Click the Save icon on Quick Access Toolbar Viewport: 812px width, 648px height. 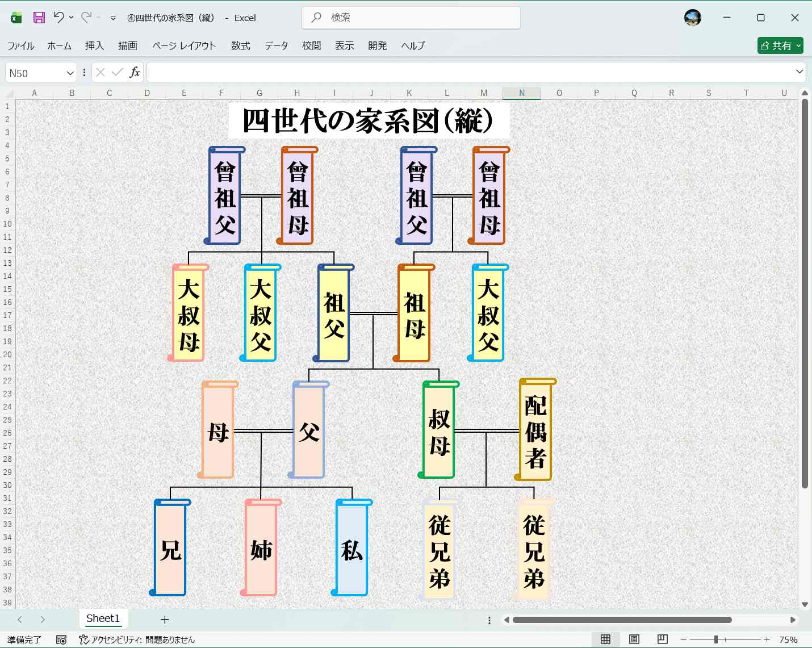[38, 17]
